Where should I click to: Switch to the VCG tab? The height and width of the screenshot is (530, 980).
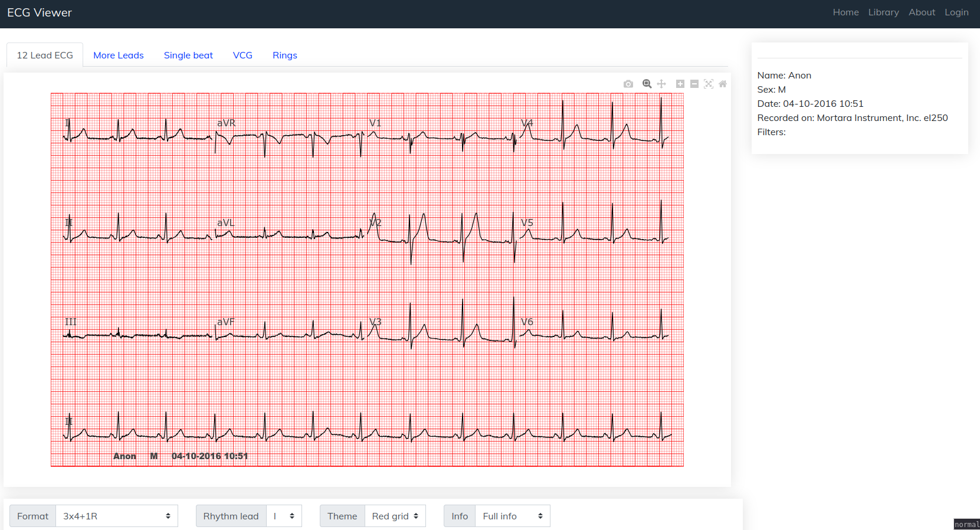(242, 55)
